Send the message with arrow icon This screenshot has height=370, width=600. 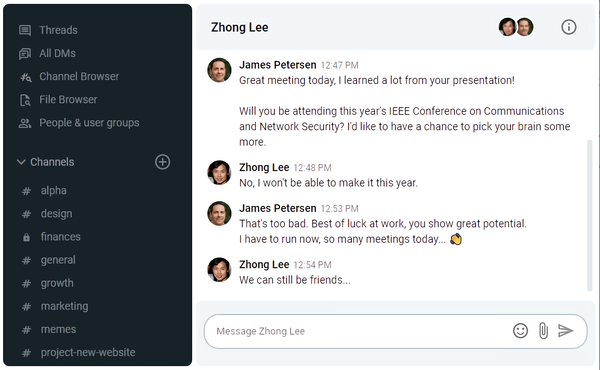point(566,330)
